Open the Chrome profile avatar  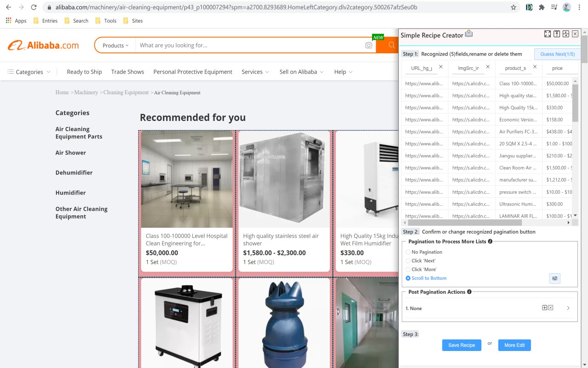[566, 7]
